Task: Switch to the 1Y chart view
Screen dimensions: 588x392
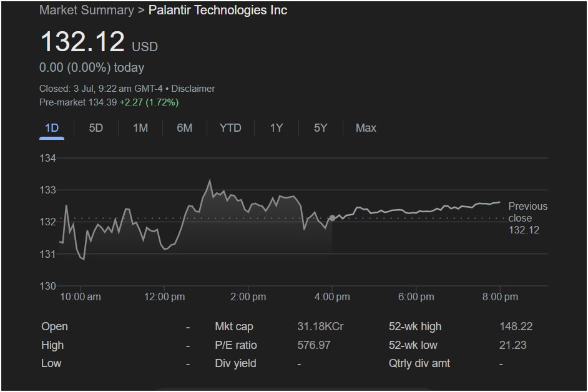Action: (x=277, y=129)
